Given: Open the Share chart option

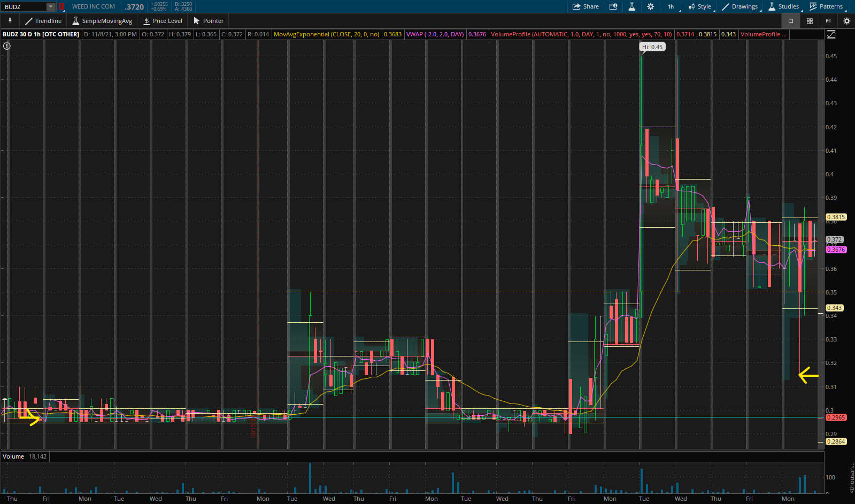Looking at the screenshot, I should click(x=586, y=6).
